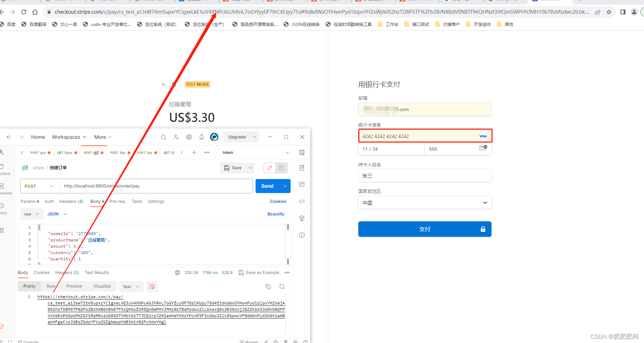Open notifications bell in Postman
The width and height of the screenshot is (644, 343).
coord(202,137)
